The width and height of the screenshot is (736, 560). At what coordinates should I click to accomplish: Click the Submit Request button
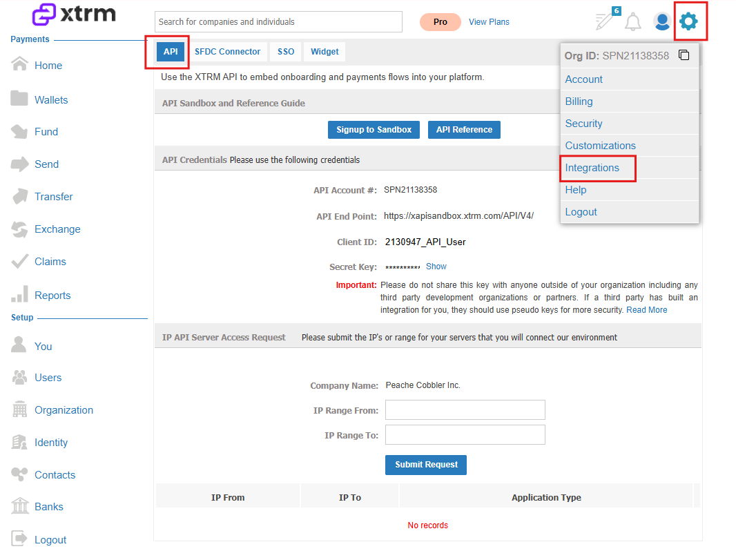click(426, 465)
